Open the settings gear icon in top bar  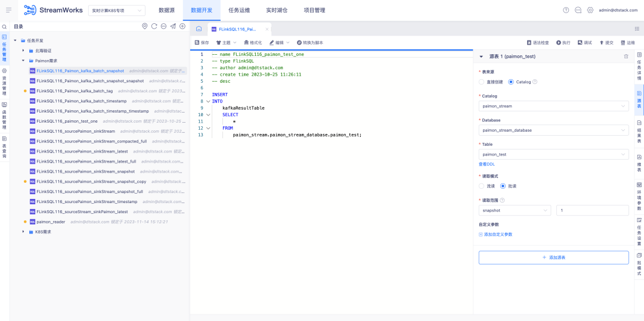590,10
